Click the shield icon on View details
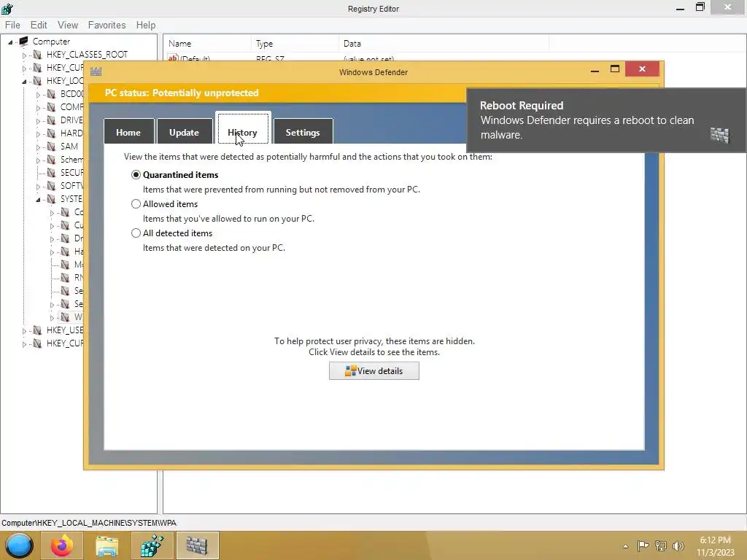747x560 pixels. pyautogui.click(x=351, y=371)
